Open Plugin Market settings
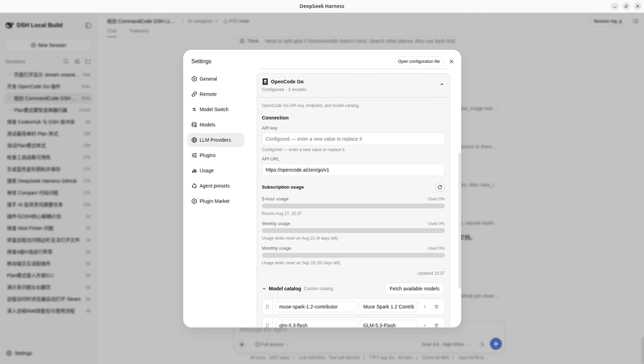This screenshot has height=364, width=644. (x=216, y=201)
